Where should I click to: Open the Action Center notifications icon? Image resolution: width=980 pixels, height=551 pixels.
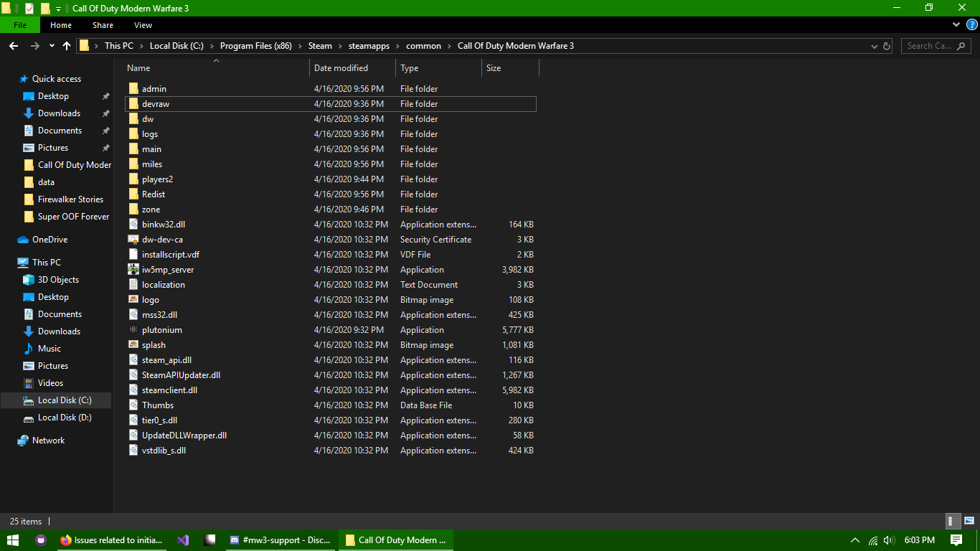[956, 540]
